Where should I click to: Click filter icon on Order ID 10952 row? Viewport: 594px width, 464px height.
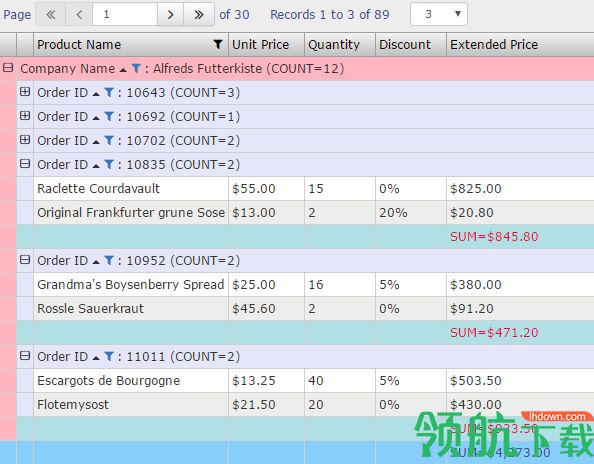[109, 261]
